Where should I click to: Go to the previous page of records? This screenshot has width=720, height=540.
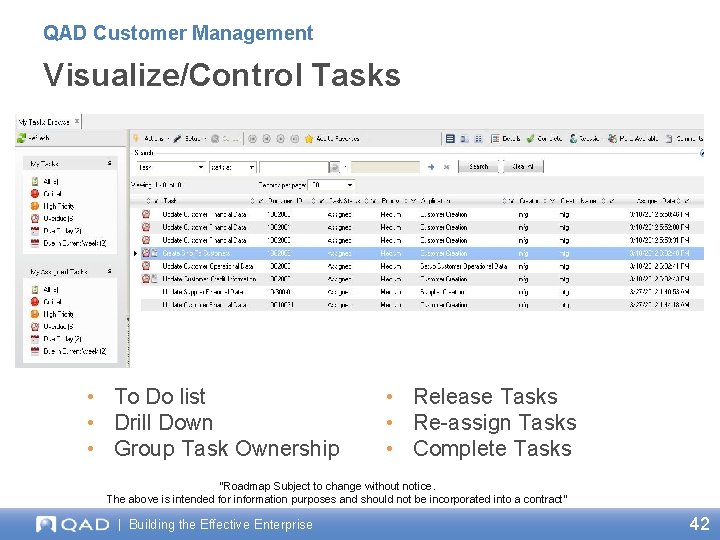[266, 139]
